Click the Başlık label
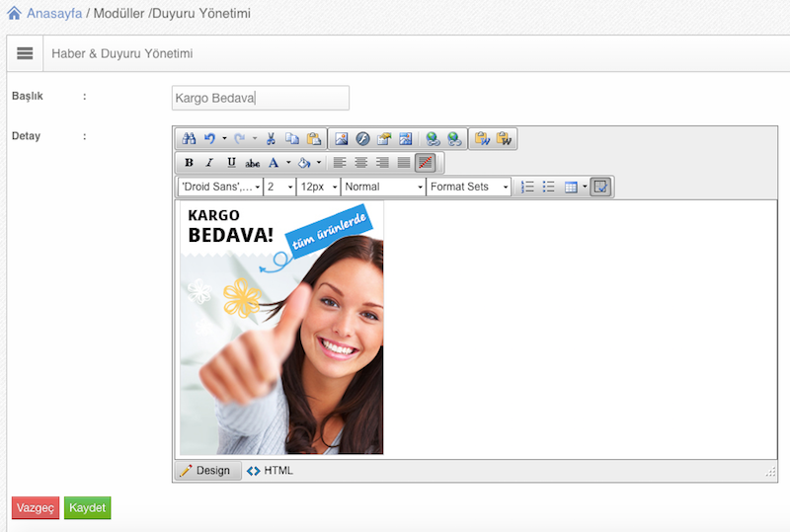 [28, 96]
